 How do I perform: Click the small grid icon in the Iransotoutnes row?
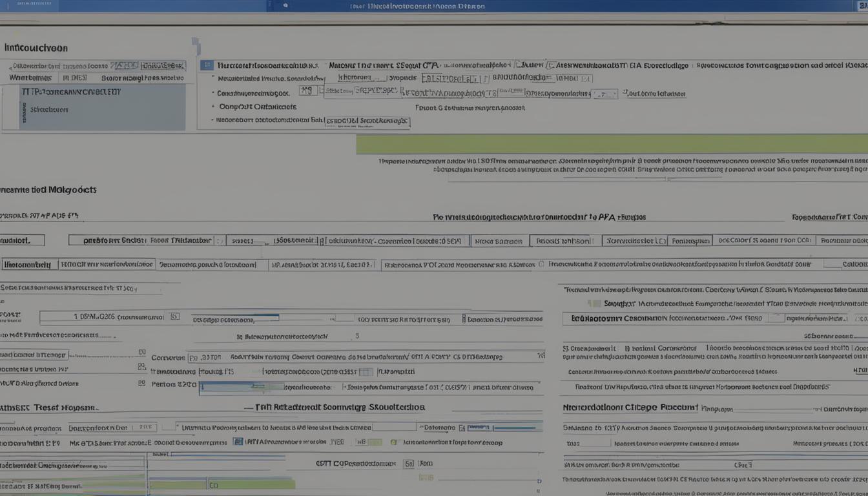366,372
